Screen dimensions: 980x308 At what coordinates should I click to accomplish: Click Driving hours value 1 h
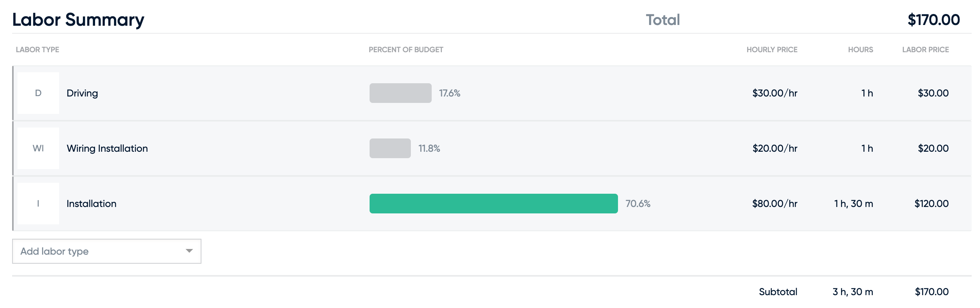click(x=867, y=93)
